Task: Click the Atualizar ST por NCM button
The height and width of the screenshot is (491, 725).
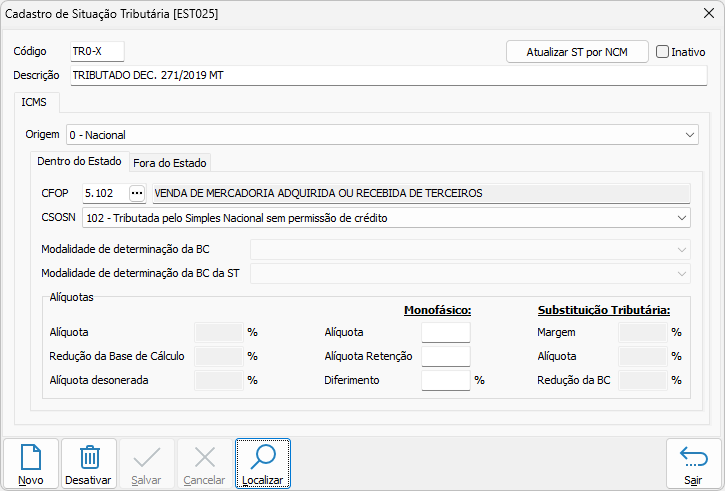Action: coord(577,51)
